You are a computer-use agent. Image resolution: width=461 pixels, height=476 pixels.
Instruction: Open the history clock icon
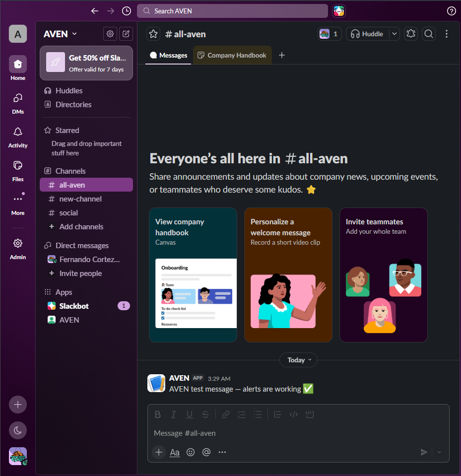coord(127,11)
